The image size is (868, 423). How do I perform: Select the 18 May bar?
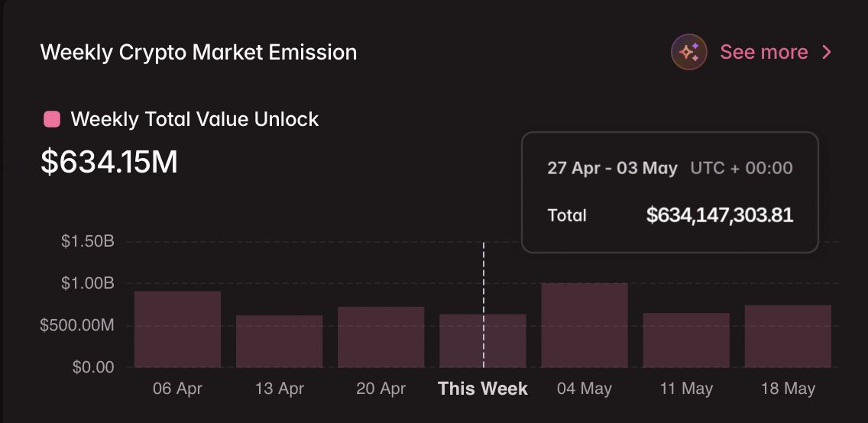(x=787, y=336)
